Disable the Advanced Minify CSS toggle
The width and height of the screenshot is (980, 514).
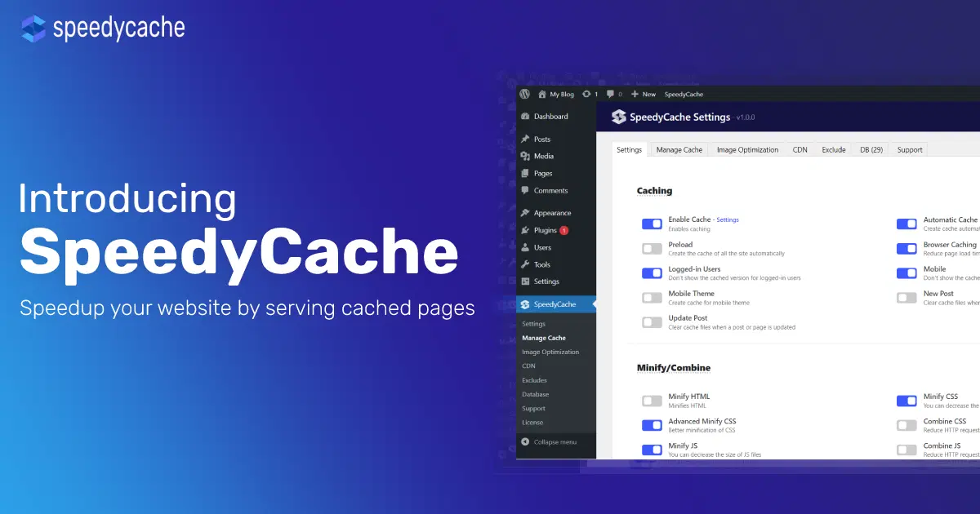click(652, 425)
